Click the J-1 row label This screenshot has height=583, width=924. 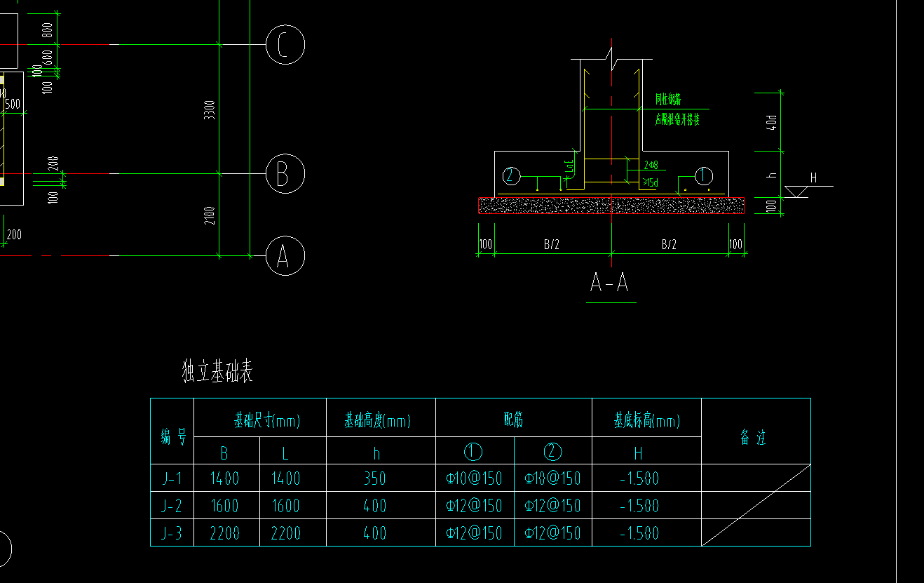tap(171, 479)
